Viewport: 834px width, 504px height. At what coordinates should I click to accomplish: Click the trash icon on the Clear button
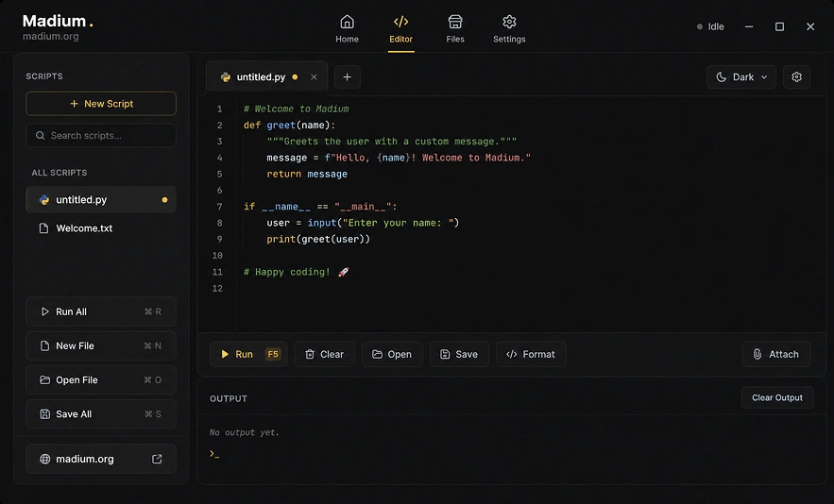coord(310,354)
